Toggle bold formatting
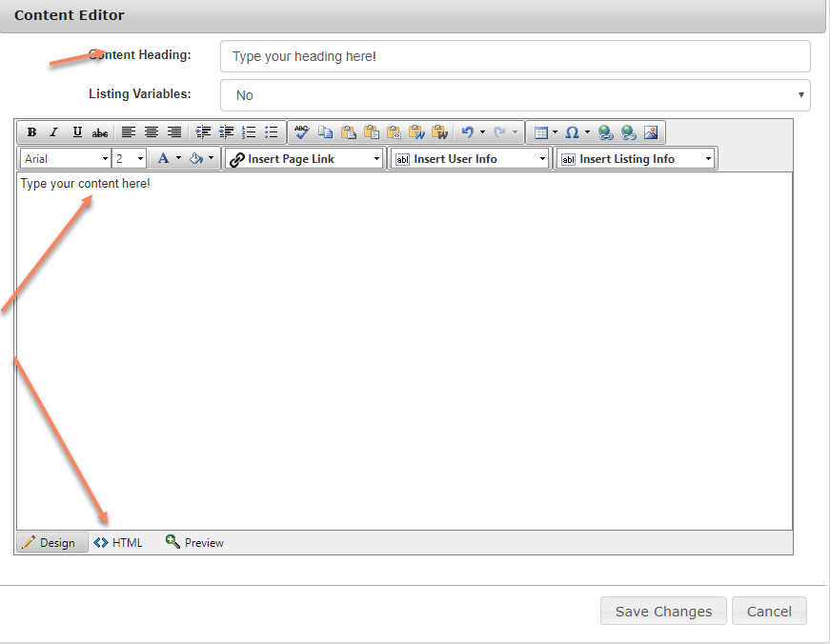The height and width of the screenshot is (644, 830). tap(31, 132)
